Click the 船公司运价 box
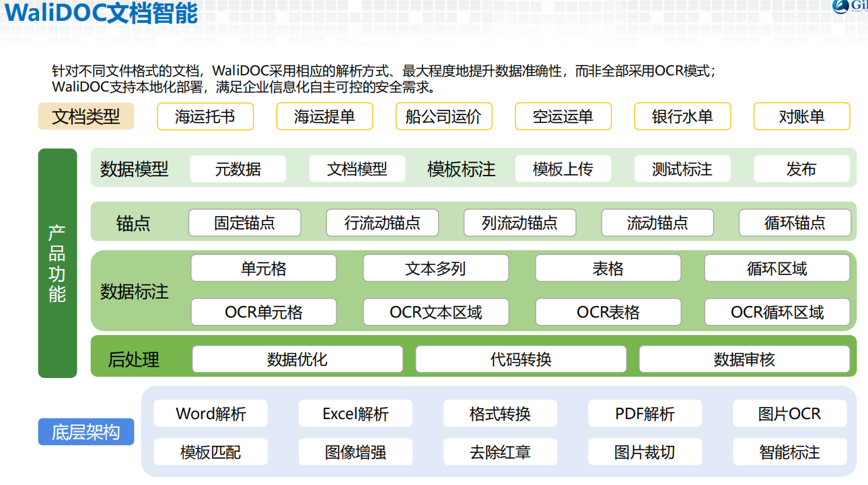Viewport: 868px width, 485px height. point(443,116)
